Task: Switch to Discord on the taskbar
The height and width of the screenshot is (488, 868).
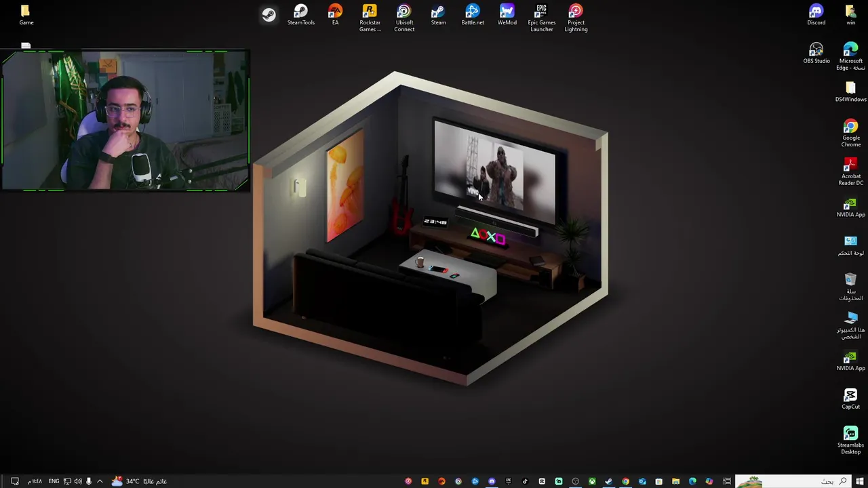Action: coord(492,481)
